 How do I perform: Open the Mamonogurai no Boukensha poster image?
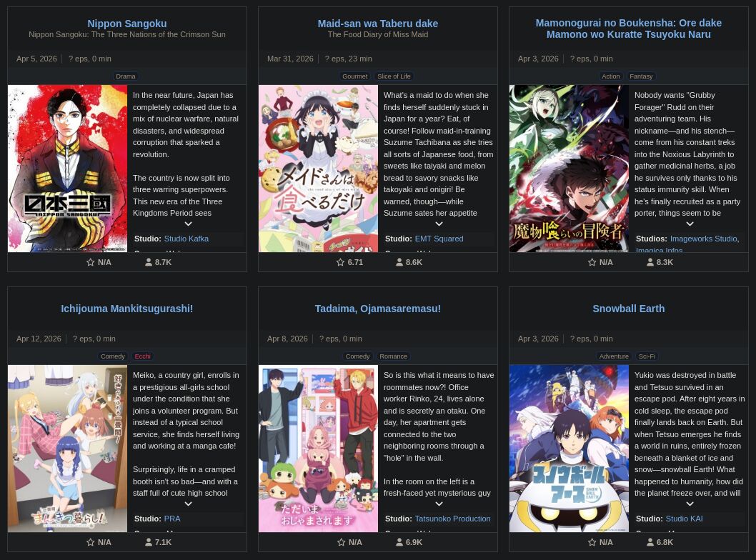pyautogui.click(x=569, y=169)
